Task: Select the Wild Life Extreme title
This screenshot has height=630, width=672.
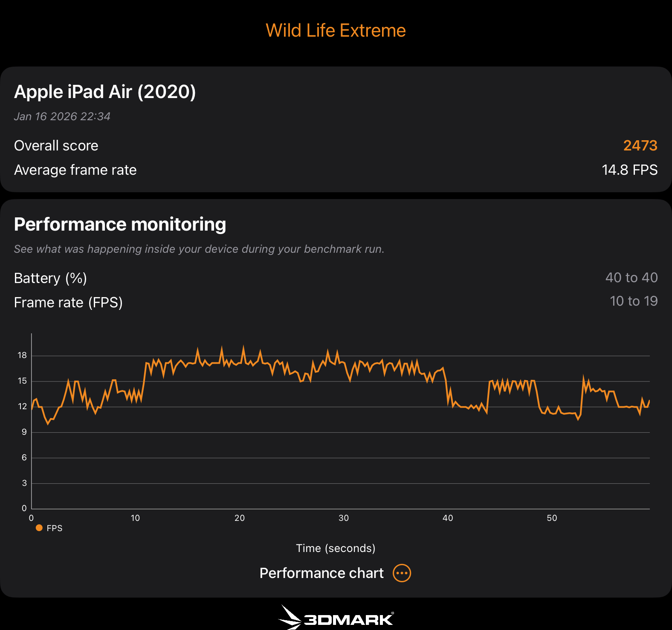Action: [x=336, y=31]
